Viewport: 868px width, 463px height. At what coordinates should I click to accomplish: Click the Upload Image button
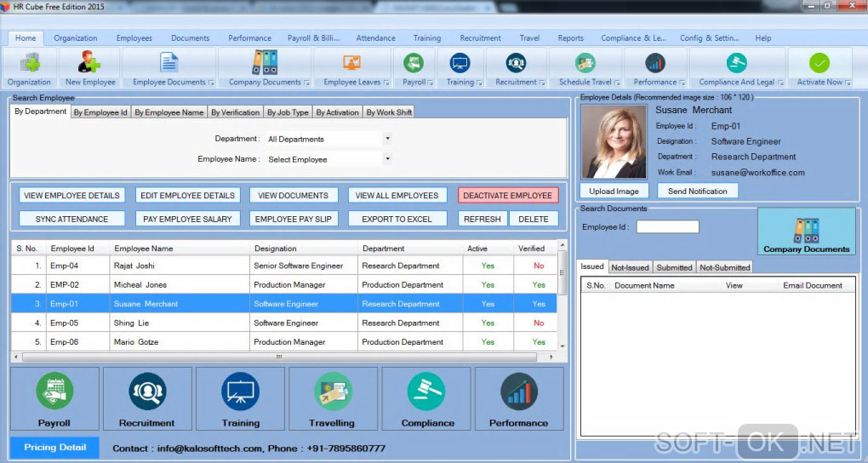click(614, 191)
